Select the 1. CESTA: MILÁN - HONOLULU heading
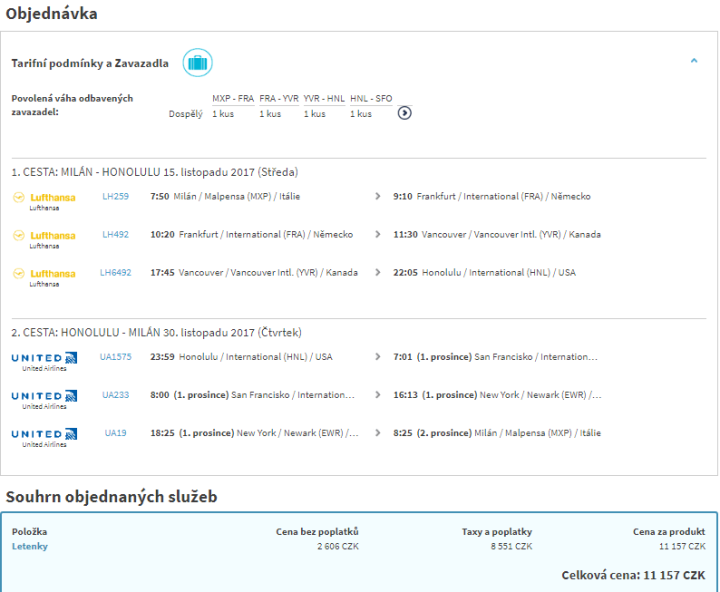This screenshot has height=592, width=720. tap(155, 172)
